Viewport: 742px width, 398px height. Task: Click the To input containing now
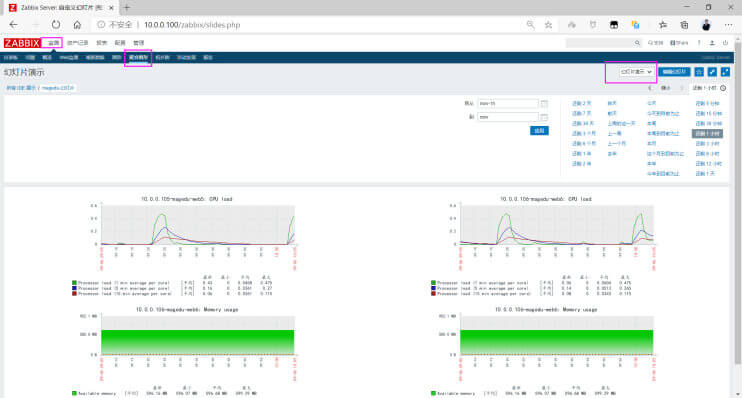(508, 117)
